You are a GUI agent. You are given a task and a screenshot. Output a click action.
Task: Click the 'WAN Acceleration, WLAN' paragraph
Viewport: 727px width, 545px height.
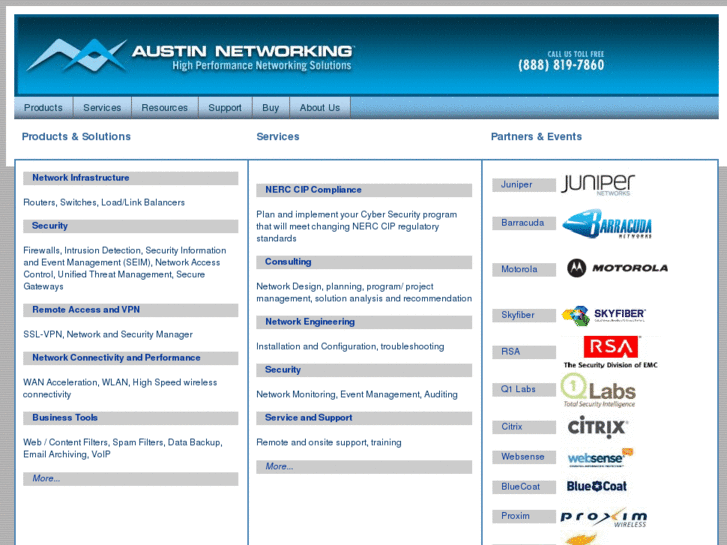pos(120,388)
